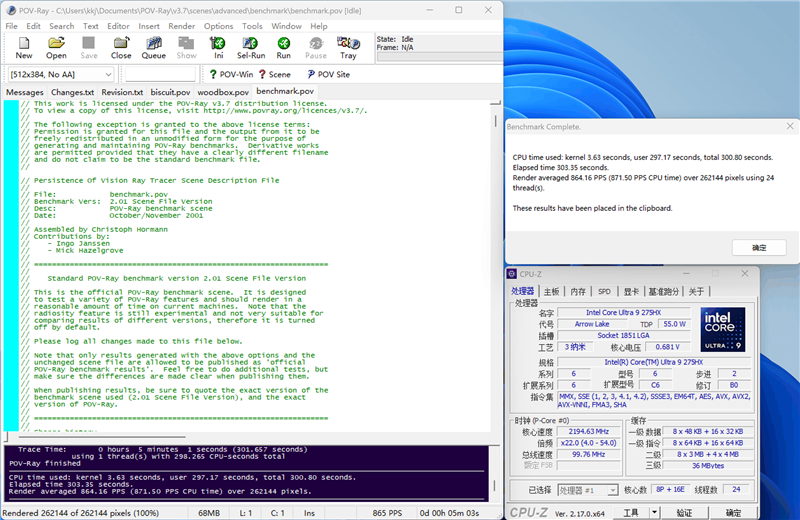This screenshot has height=520, width=800.
Task: Click the 验证 button in CPU-Z
Action: (683, 512)
